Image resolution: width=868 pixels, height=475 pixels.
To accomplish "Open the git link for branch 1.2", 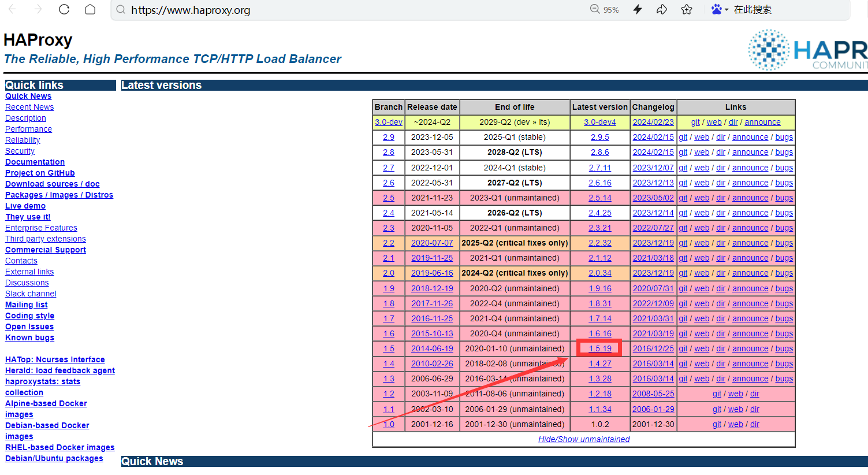I will [x=717, y=394].
